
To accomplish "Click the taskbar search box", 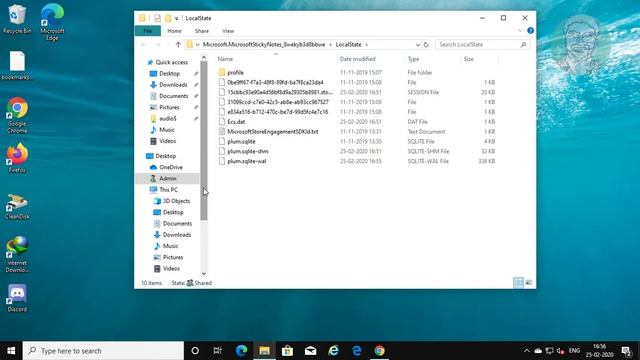I will pos(103,351).
